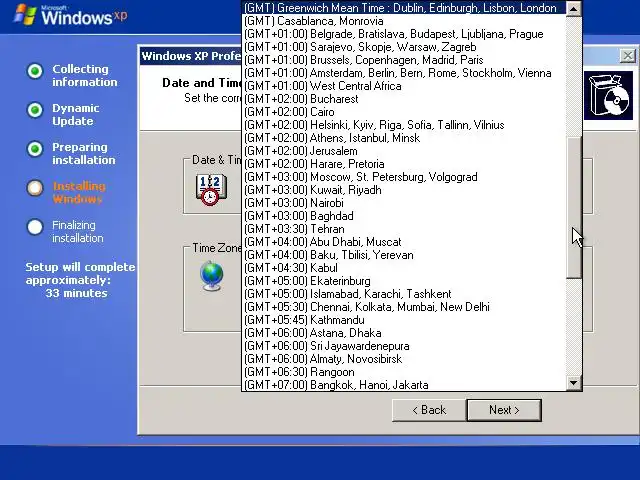Click the Preparing installation step bullet
The image size is (640, 480).
[x=35, y=149]
